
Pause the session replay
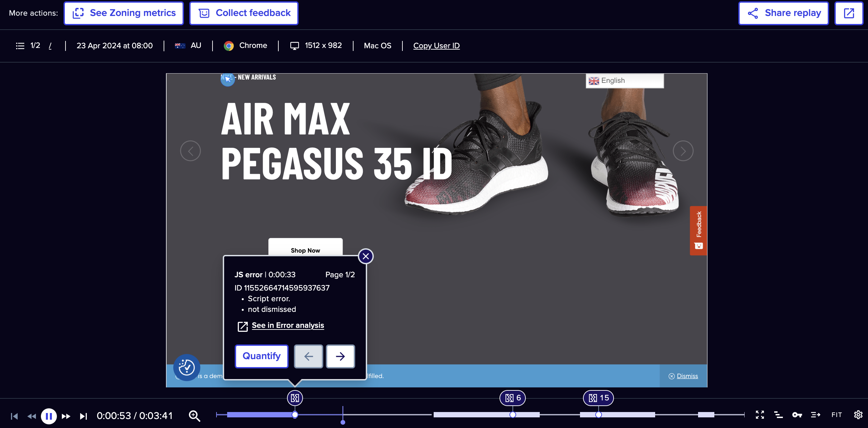click(x=49, y=416)
